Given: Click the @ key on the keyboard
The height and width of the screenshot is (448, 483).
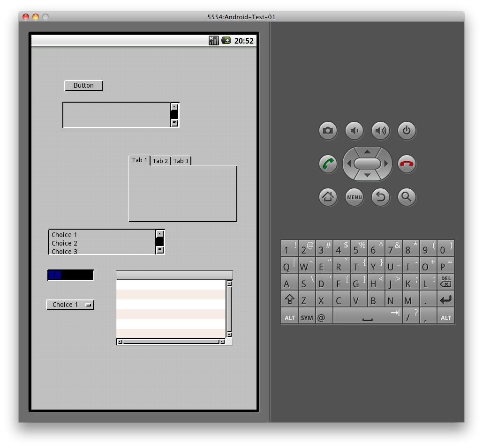Looking at the screenshot, I should (x=324, y=316).
